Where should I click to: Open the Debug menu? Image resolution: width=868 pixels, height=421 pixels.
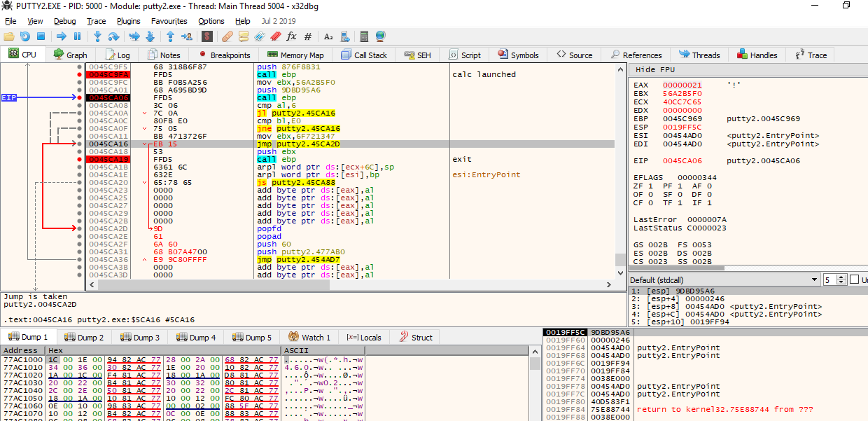(x=65, y=21)
